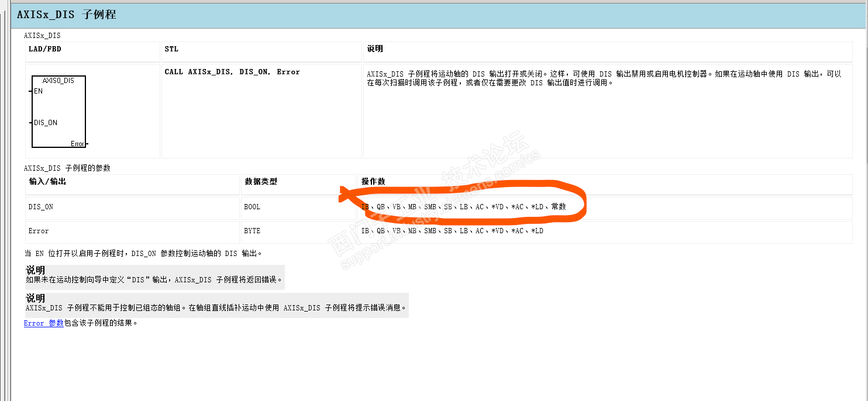Click the Error output label on block
The width and height of the screenshot is (868, 401).
point(77,144)
